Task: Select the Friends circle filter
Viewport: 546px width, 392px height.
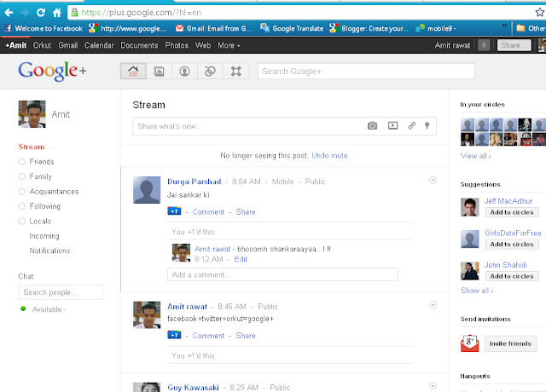Action: [x=36, y=162]
